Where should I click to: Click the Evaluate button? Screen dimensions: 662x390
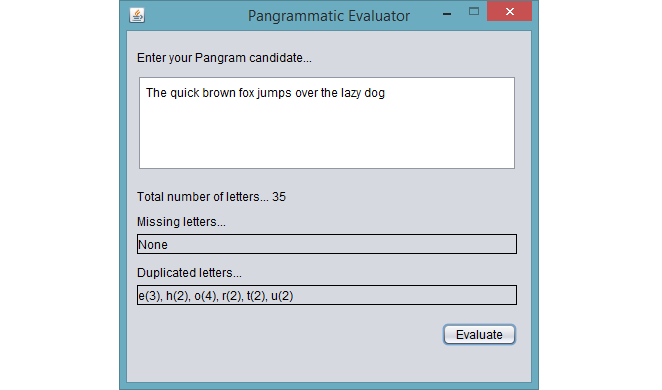point(479,334)
